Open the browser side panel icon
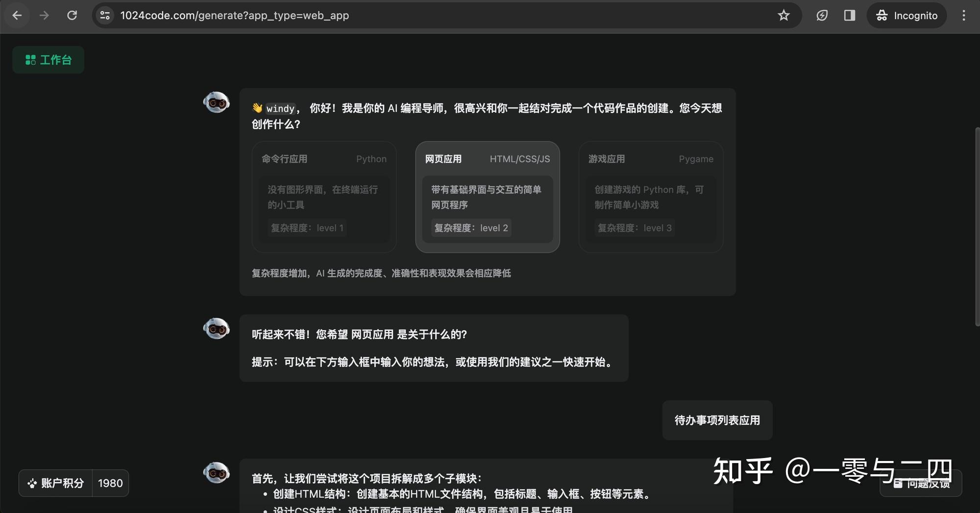 tap(849, 15)
